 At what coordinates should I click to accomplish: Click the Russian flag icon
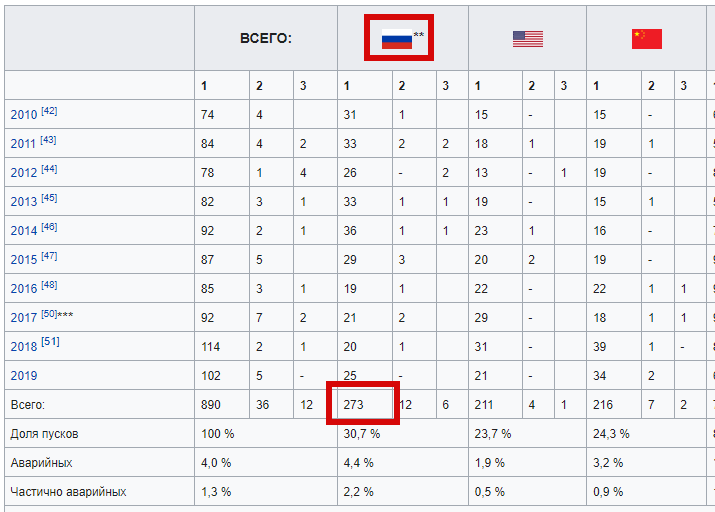397,39
